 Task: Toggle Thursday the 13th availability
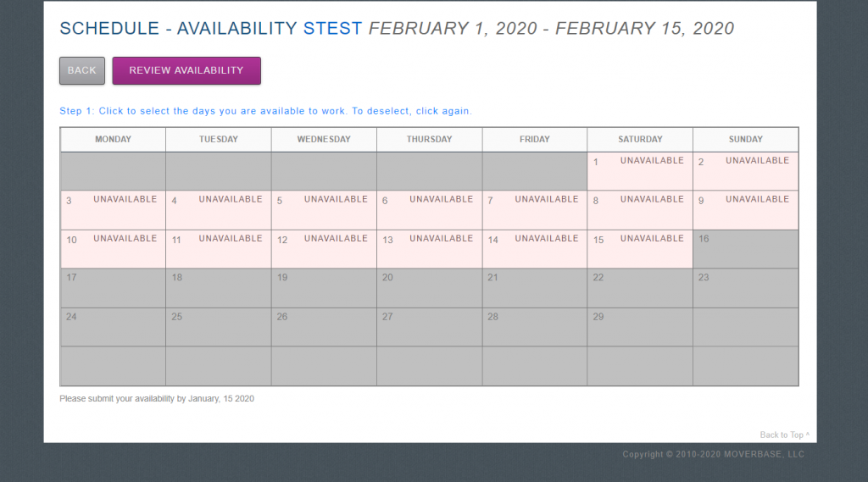click(429, 249)
